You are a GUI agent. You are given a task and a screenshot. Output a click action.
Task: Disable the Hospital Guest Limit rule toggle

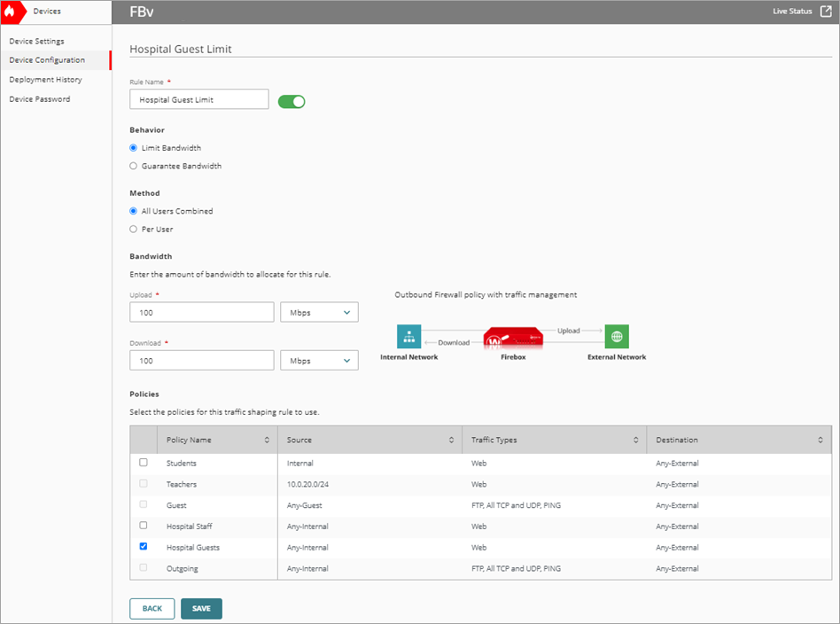[x=292, y=99]
